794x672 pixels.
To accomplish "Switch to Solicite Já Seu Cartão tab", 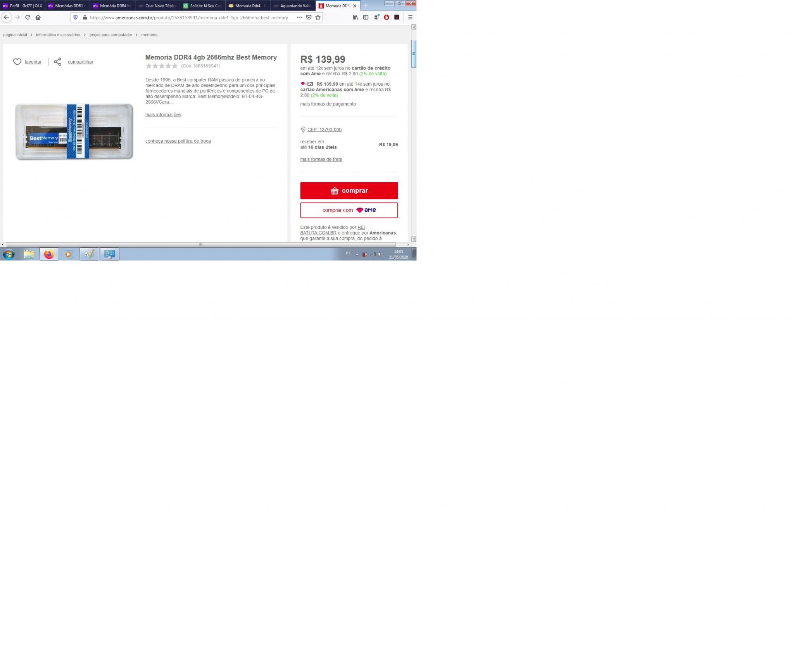I will [x=202, y=6].
